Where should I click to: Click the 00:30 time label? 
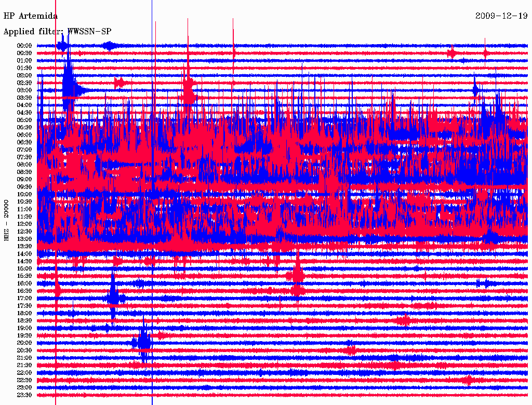click(x=24, y=53)
